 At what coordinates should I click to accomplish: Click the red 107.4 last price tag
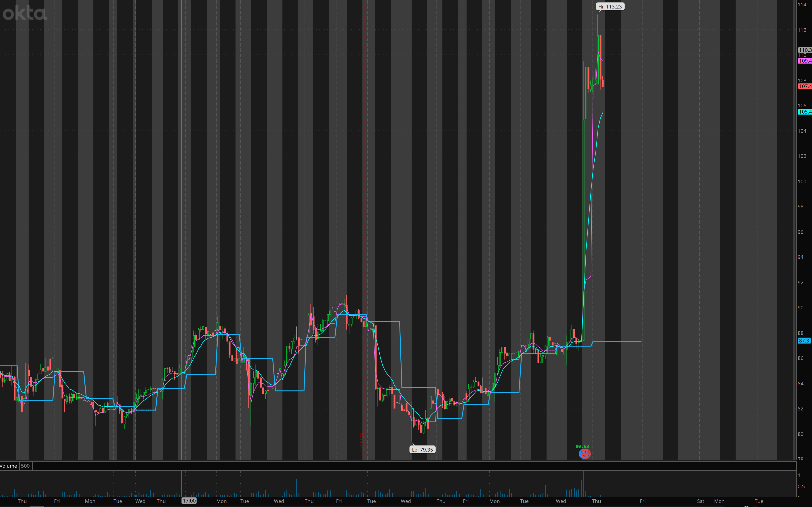(x=805, y=86)
